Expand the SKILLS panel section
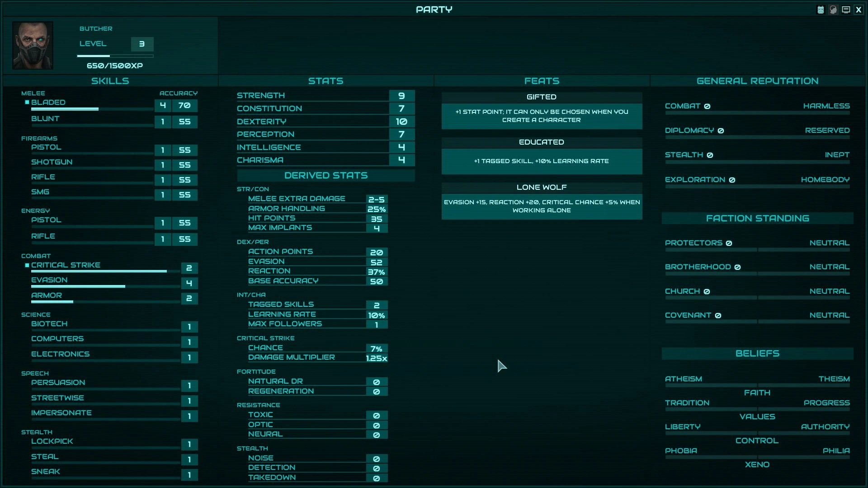 pyautogui.click(x=110, y=80)
